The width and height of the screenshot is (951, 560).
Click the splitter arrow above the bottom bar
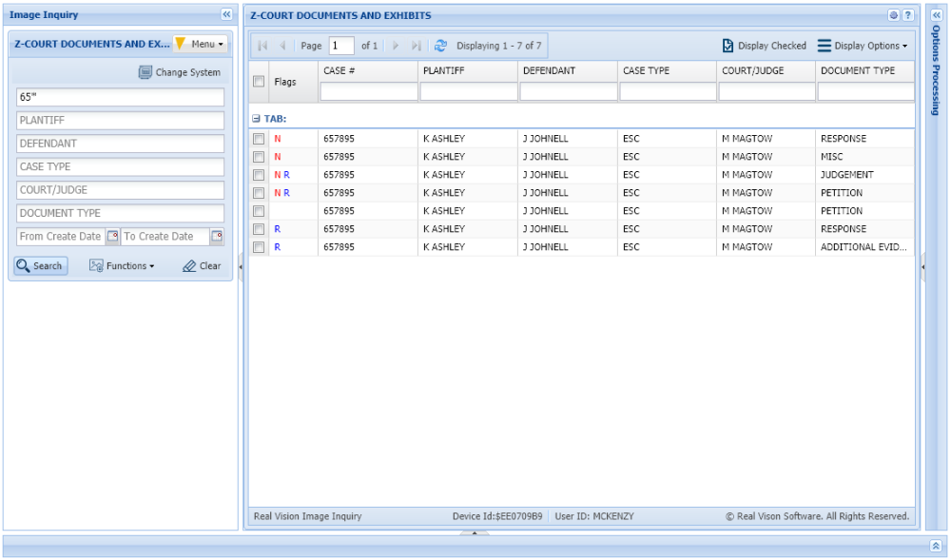(x=475, y=532)
